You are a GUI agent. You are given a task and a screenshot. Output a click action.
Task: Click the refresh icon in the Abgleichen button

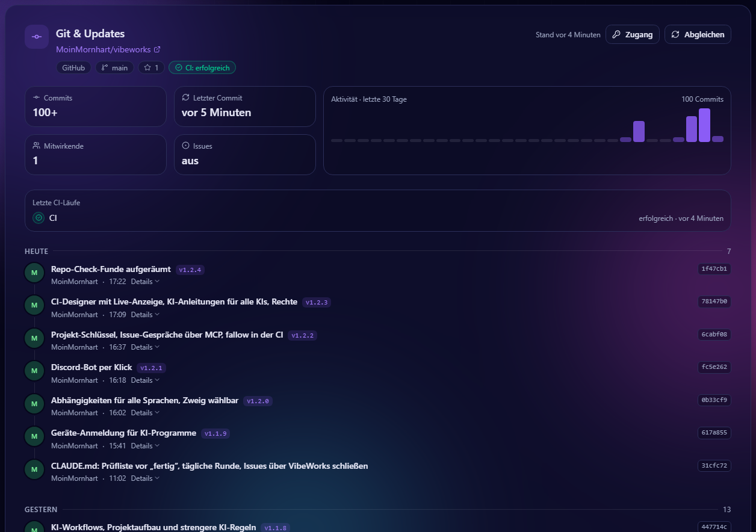click(675, 34)
